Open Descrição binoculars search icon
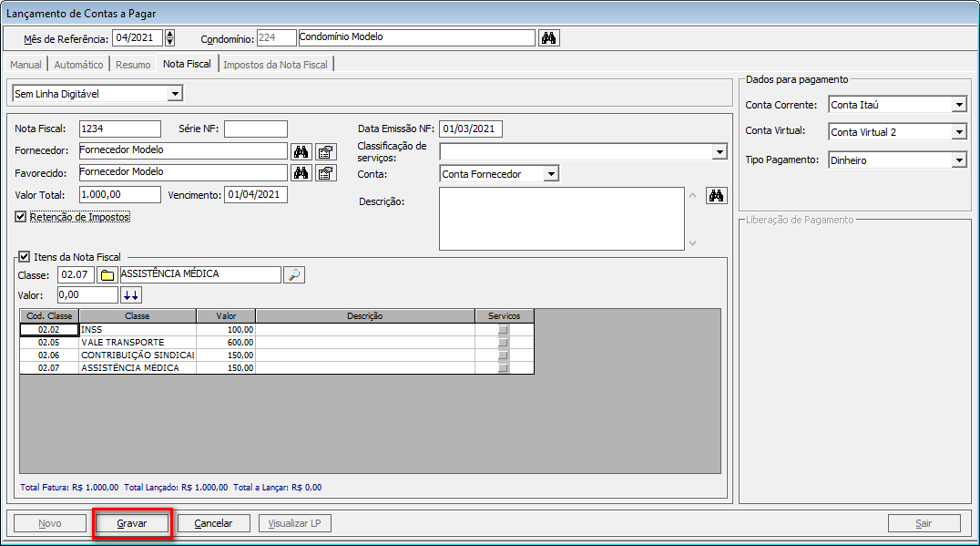980x546 pixels. tap(716, 196)
